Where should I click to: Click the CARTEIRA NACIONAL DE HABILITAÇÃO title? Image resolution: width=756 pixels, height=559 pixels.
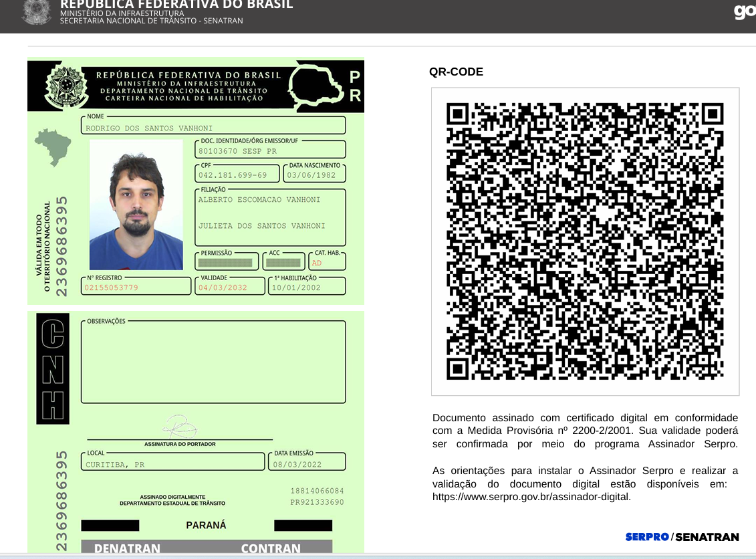(184, 98)
